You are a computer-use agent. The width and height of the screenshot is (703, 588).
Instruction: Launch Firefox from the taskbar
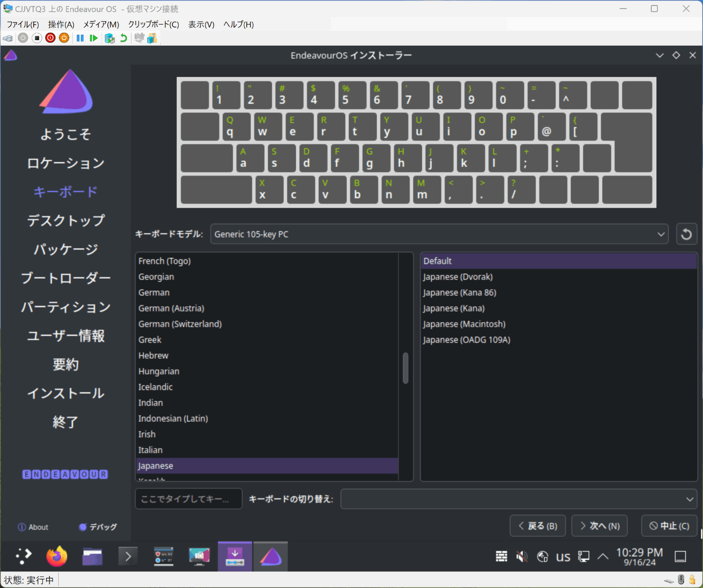click(57, 556)
